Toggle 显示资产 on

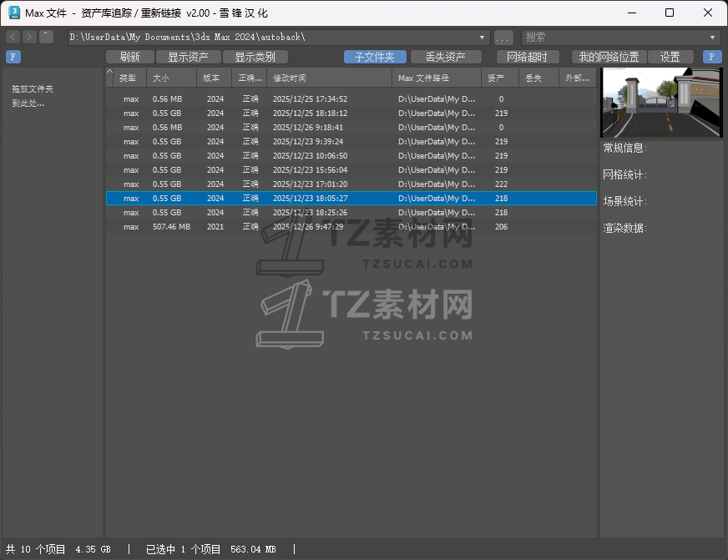(190, 57)
